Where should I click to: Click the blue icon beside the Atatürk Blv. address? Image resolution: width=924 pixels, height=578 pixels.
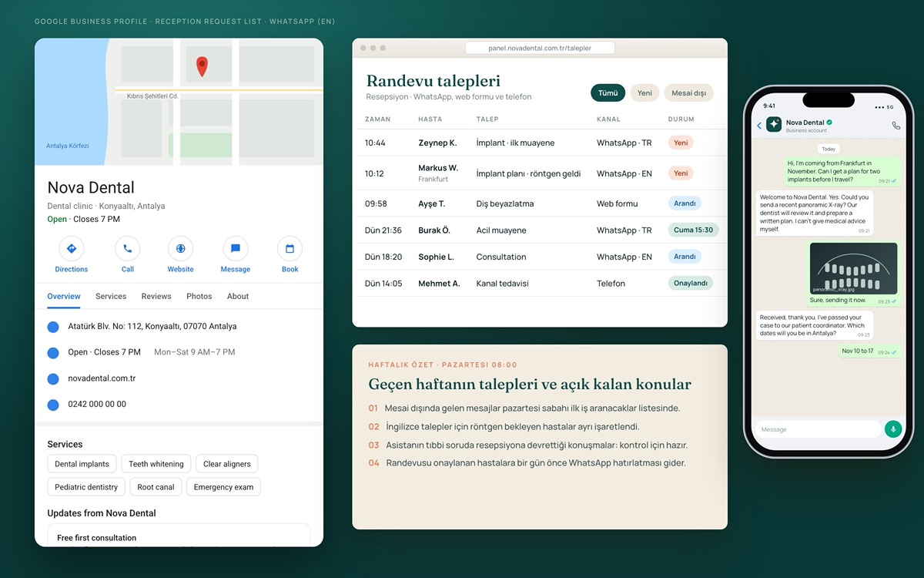pos(53,327)
